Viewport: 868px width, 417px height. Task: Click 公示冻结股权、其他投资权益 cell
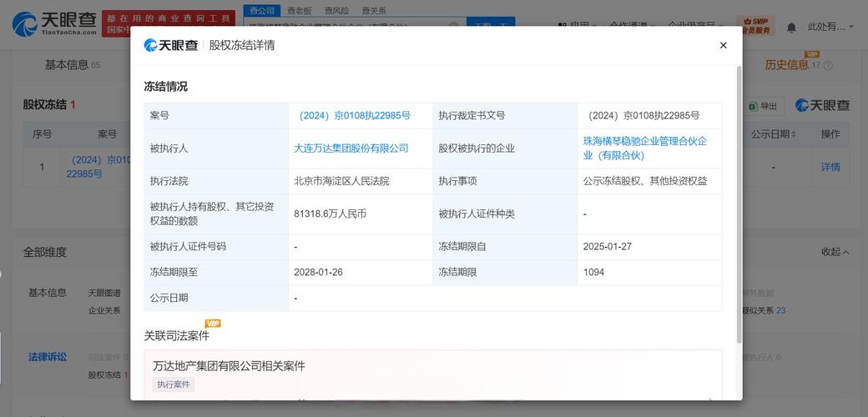tap(645, 181)
